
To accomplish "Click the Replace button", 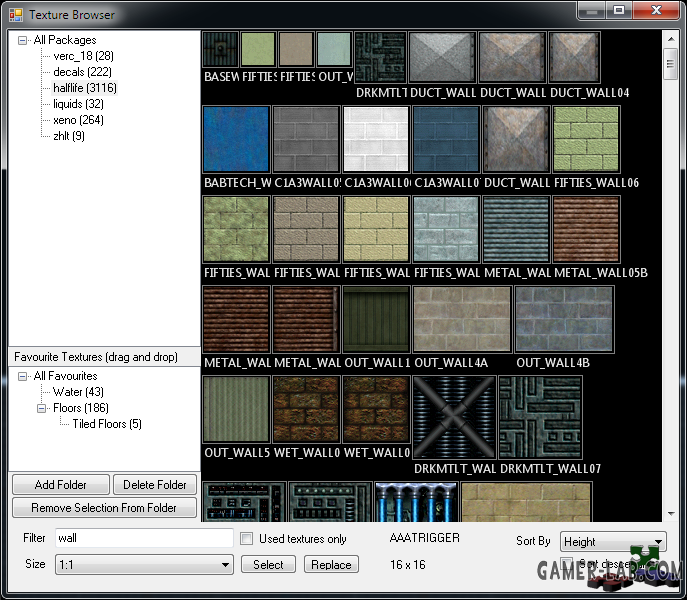I will (x=331, y=564).
